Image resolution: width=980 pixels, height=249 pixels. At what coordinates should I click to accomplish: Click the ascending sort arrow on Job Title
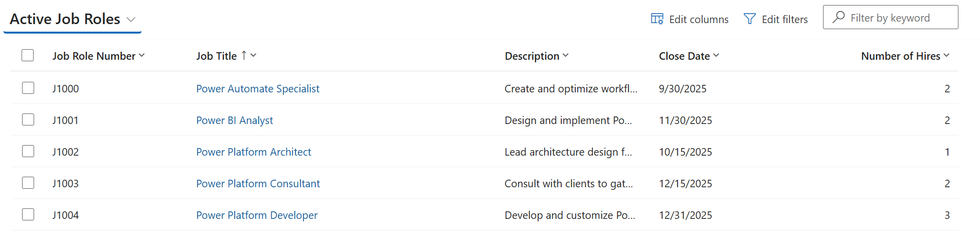pos(244,55)
